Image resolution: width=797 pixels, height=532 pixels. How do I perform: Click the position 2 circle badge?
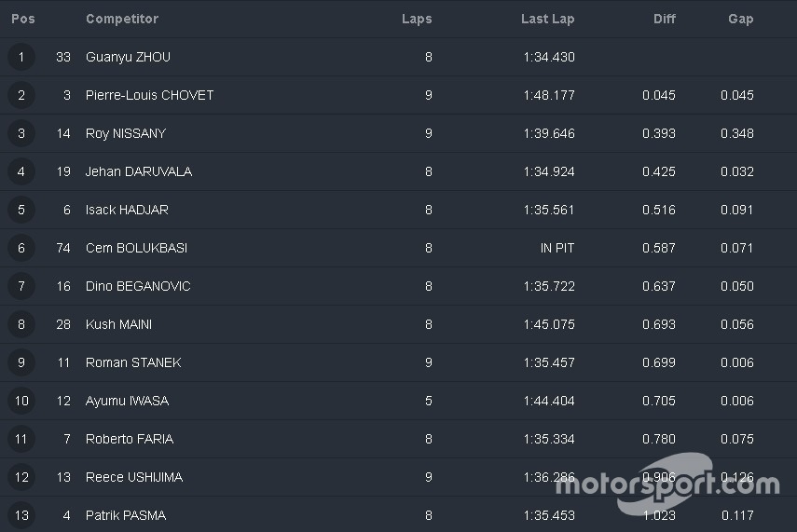coord(21,95)
